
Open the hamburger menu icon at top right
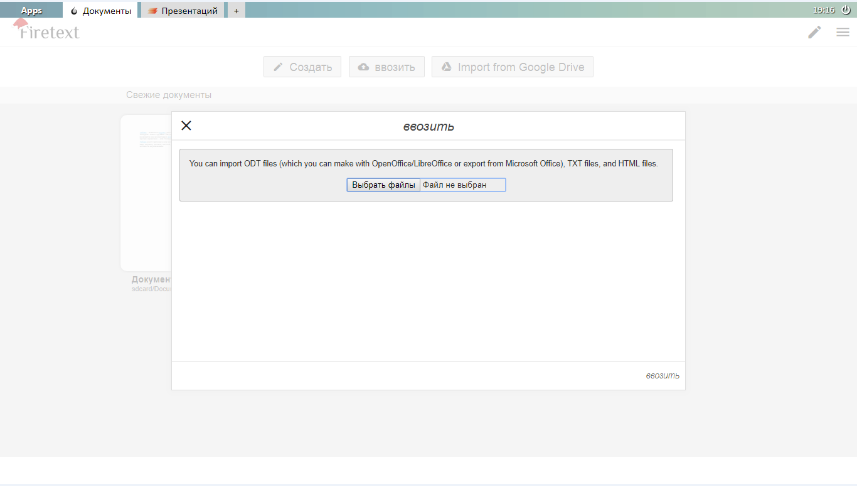point(843,32)
